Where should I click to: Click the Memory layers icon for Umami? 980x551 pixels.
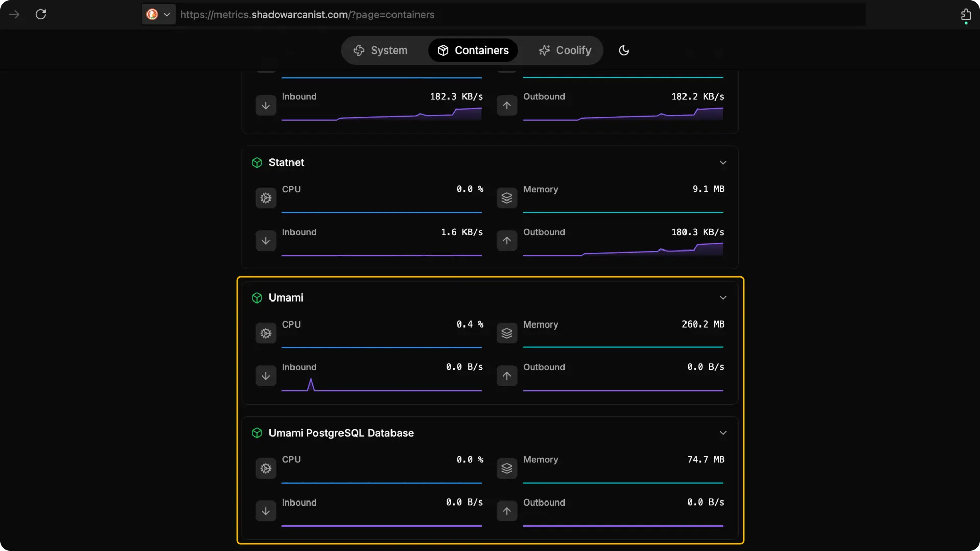tap(506, 333)
